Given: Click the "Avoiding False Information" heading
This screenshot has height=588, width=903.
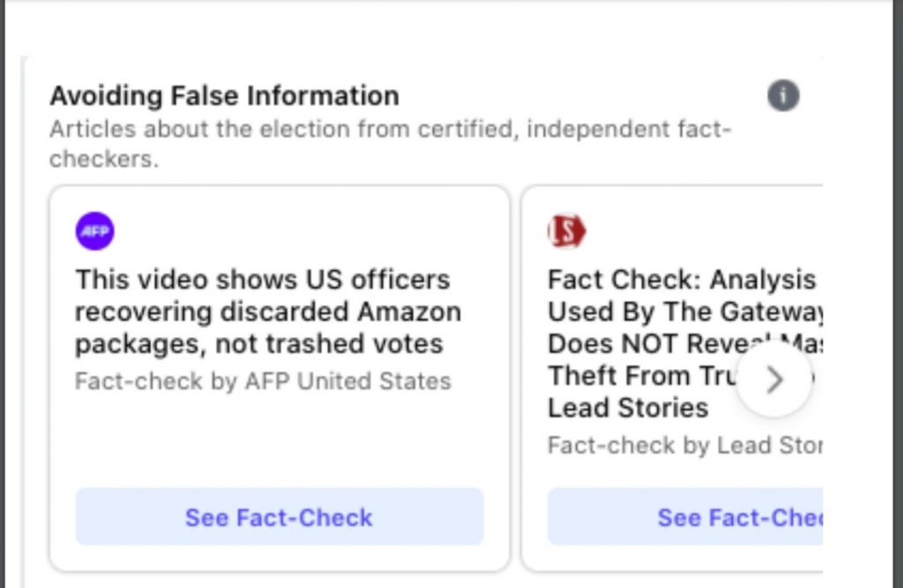Looking at the screenshot, I should [224, 95].
